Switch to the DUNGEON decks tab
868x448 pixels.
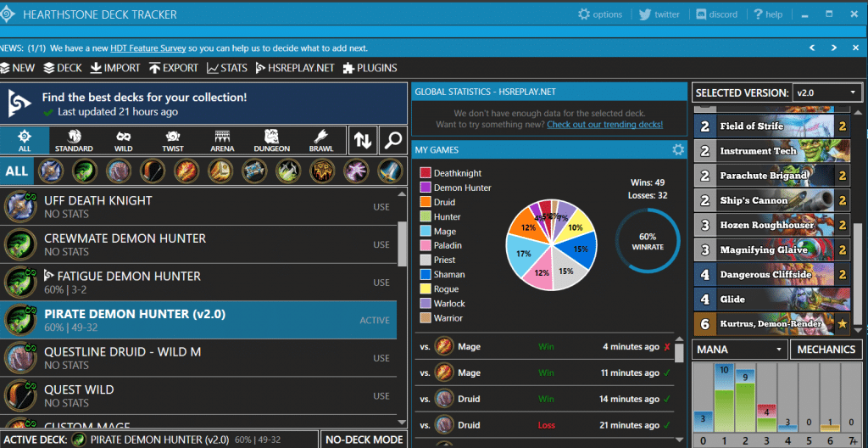pos(271,140)
